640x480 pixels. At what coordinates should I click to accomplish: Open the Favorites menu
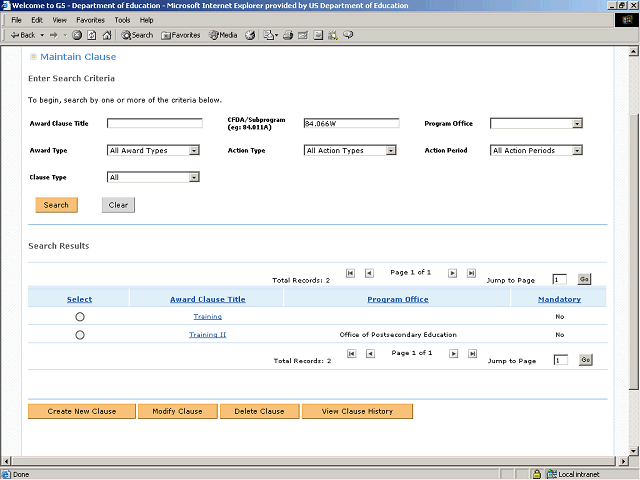[90, 20]
